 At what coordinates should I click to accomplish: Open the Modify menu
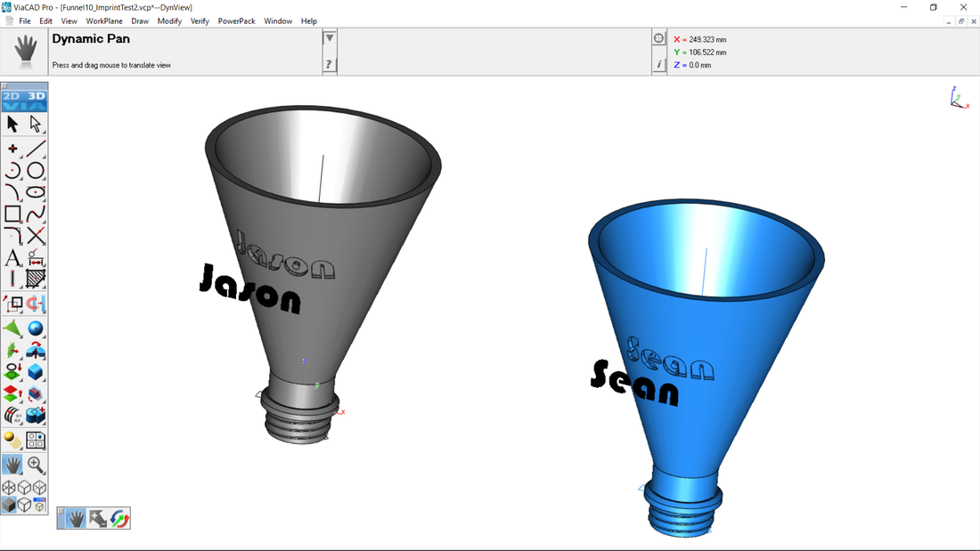[169, 20]
